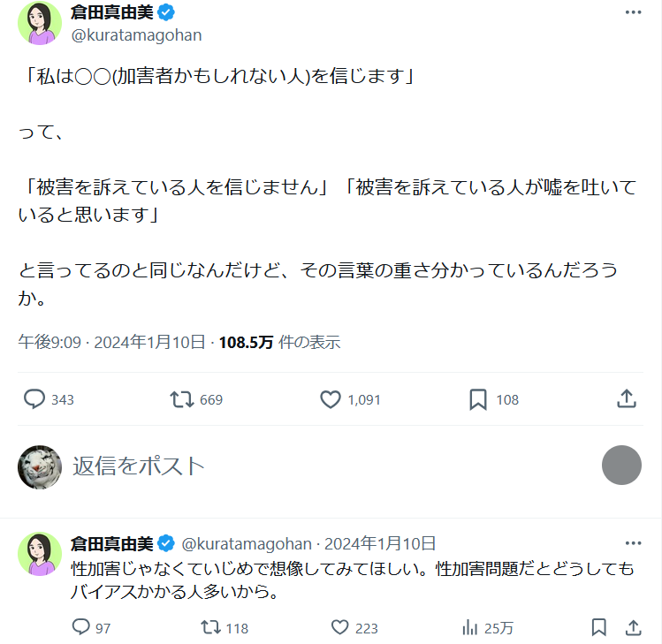Click the 午後9:09 2024年1月10日 timestamp
The image size is (662, 644).
[112, 342]
